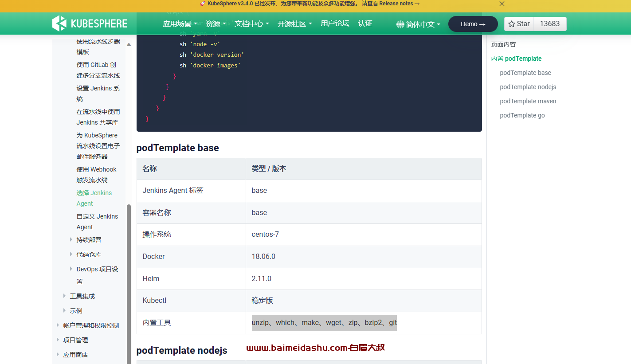Jump to podTemplate nodejs in page contents

click(x=528, y=87)
